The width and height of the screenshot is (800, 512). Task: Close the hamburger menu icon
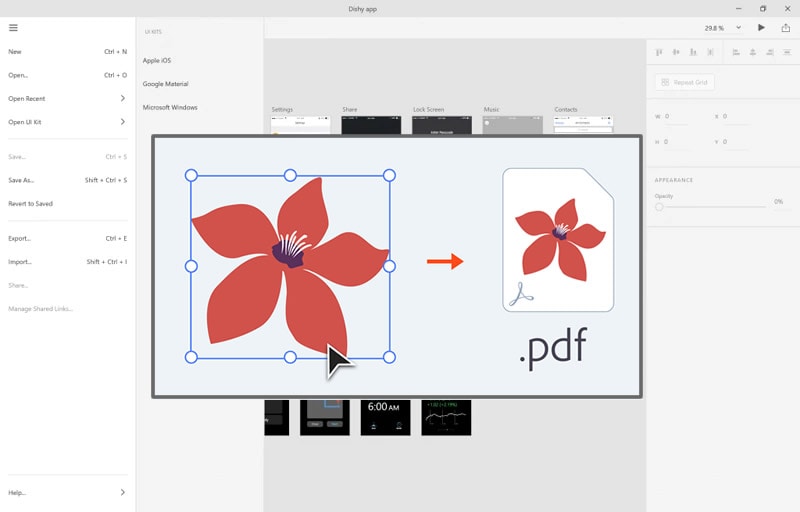[x=13, y=28]
